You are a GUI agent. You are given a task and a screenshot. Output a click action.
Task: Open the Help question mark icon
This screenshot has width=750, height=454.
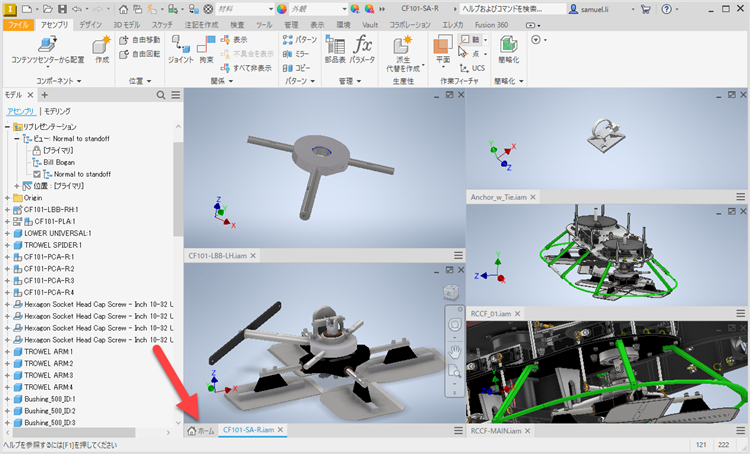click(666, 9)
